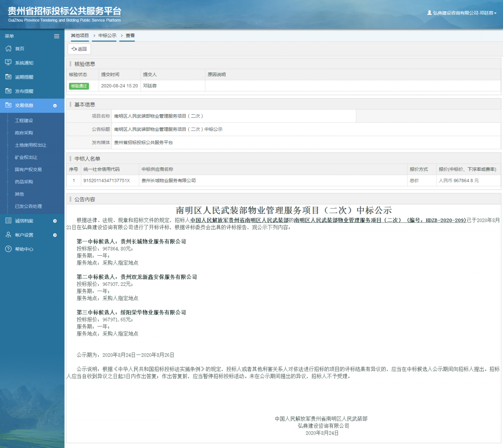Click signature date 2020年8月24日 at bottom
Image resolution: width=503 pixels, height=448 pixels.
[x=322, y=433]
